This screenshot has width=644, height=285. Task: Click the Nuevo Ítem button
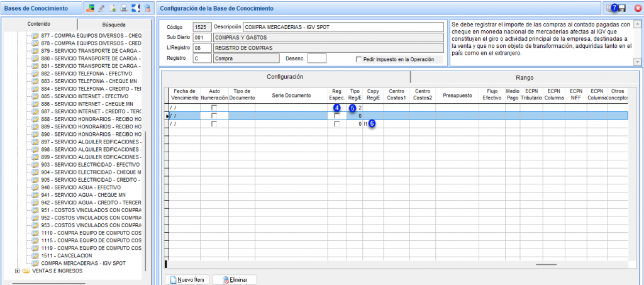[x=187, y=280]
